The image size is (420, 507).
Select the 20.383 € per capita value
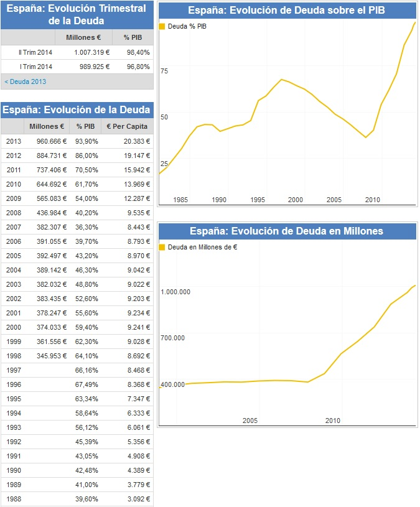(x=133, y=141)
